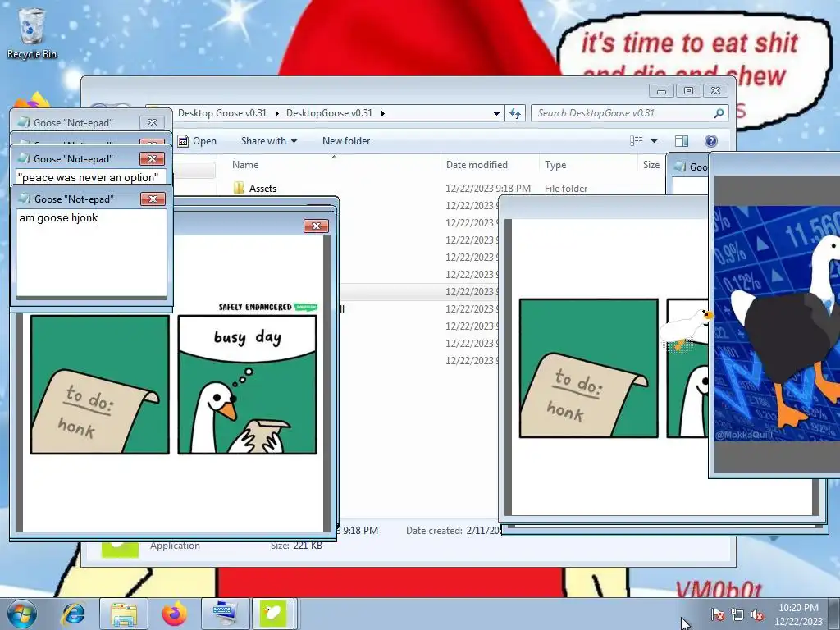
Task: Select the Desktop Goose v0.31 breadcrumb
Action: click(x=221, y=113)
